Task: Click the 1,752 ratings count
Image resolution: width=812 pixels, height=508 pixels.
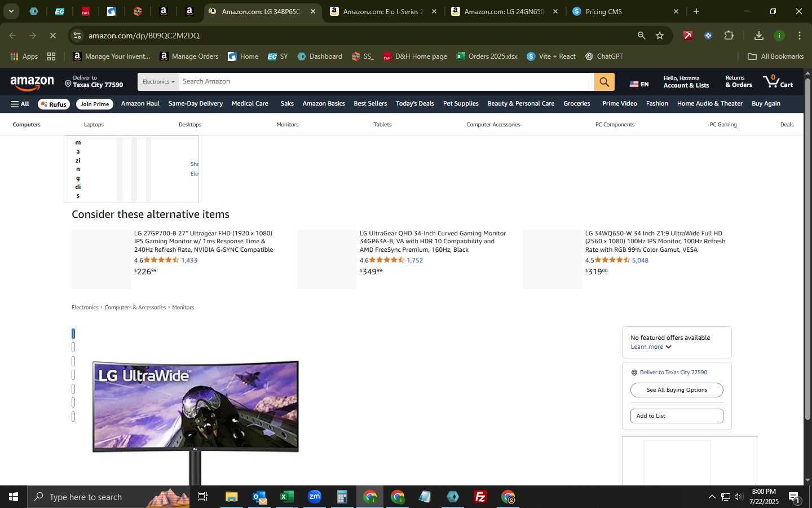Action: tap(415, 261)
